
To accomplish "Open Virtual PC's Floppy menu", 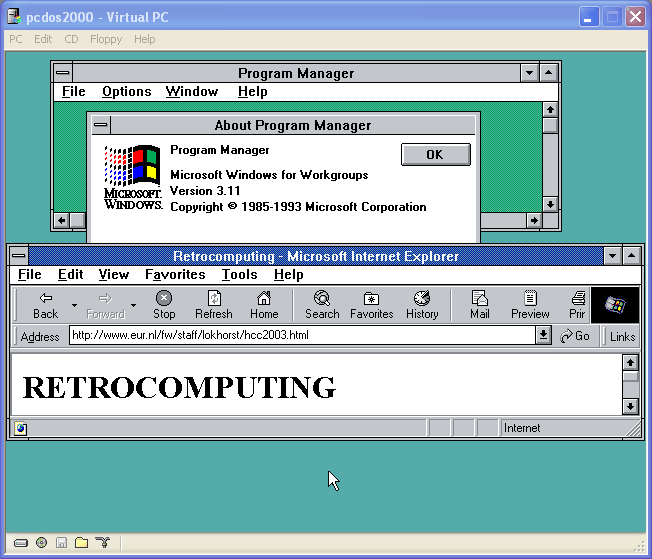I will tap(106, 39).
